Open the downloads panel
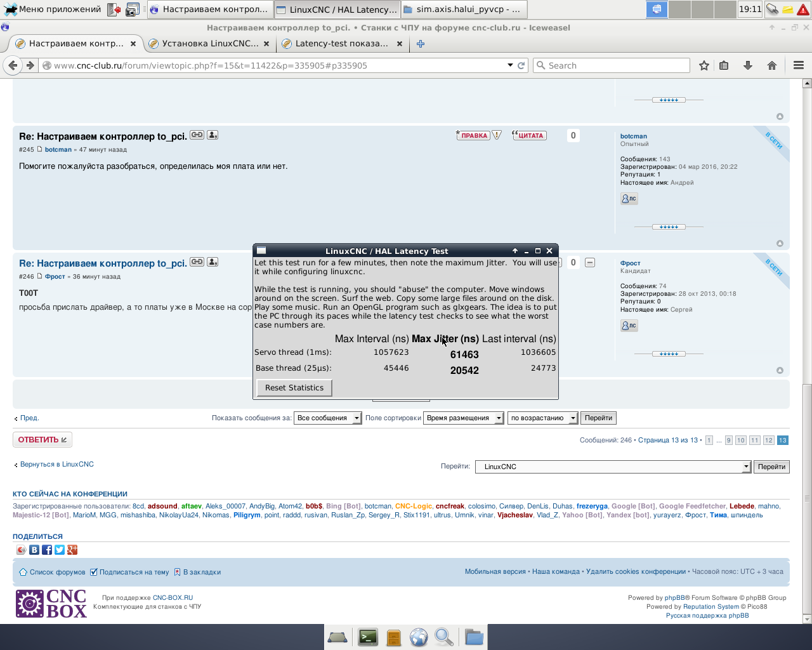812x650 pixels. (748, 65)
